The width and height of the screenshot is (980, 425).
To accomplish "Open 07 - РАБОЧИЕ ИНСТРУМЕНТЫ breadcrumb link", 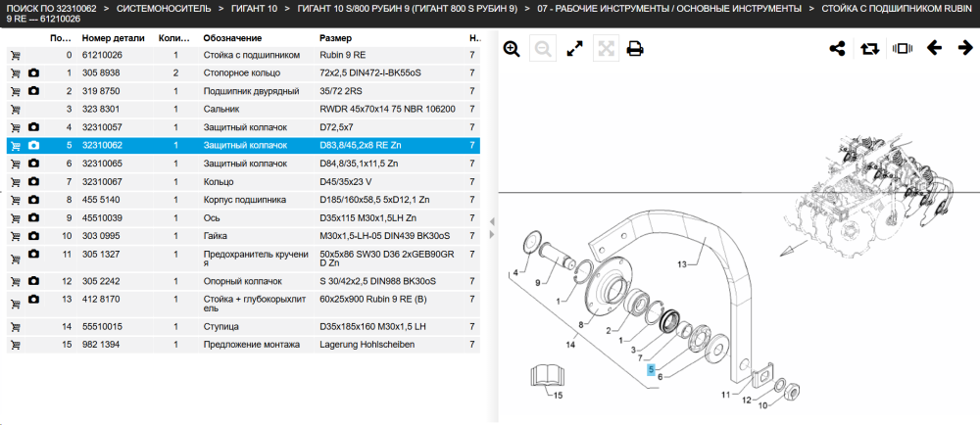I will (669, 9).
